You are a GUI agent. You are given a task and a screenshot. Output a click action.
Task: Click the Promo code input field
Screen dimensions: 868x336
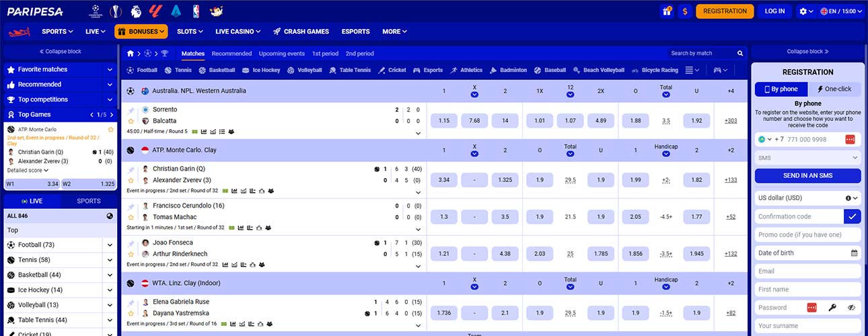tap(807, 235)
